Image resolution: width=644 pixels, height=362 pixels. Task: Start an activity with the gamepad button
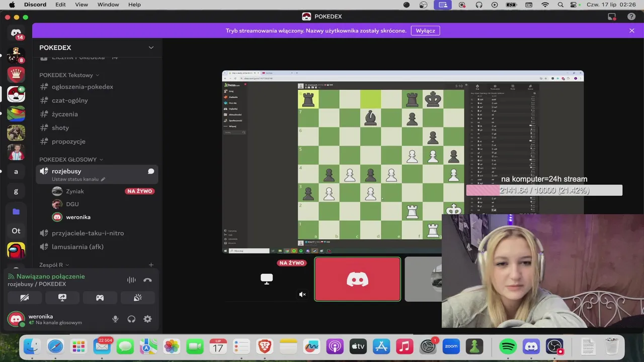100,298
